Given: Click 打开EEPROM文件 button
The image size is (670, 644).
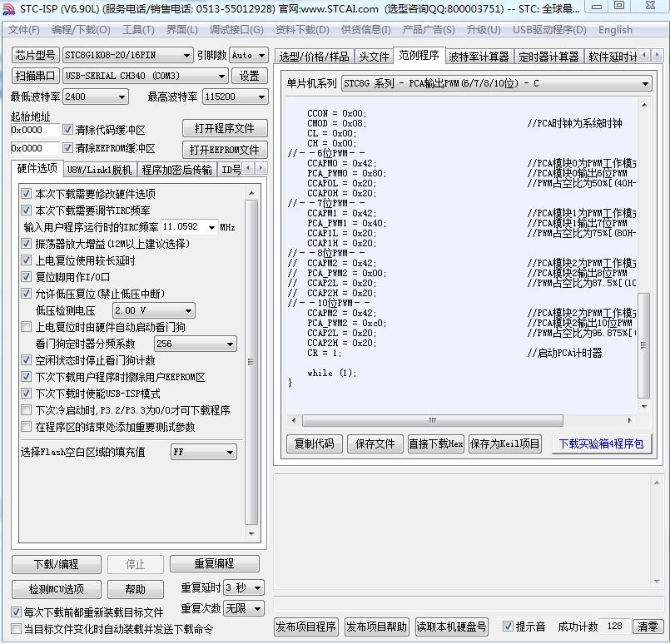Looking at the screenshot, I should pyautogui.click(x=225, y=150).
